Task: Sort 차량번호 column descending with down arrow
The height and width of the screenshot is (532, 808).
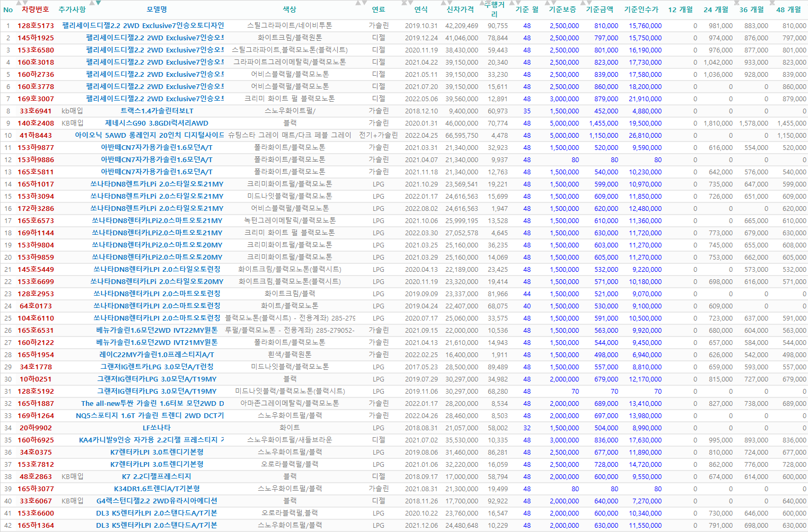Action: tap(25, 3)
